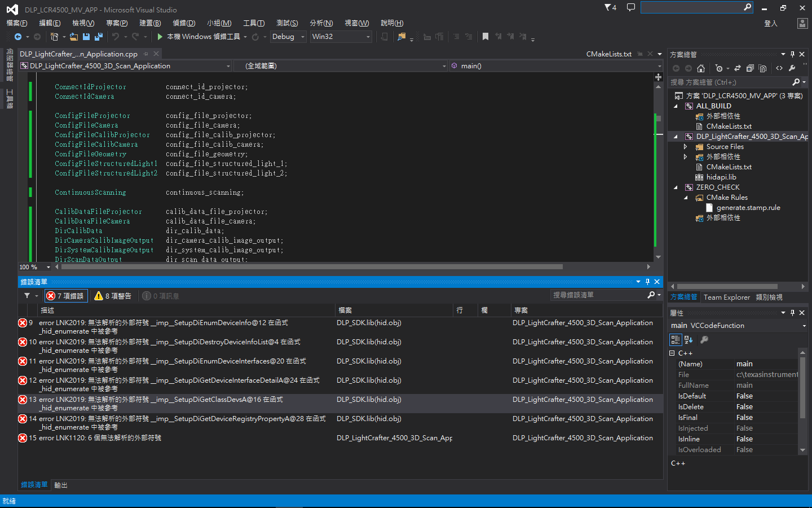This screenshot has height=508, width=812.
Task: Click the error list search input field
Action: 598,295
